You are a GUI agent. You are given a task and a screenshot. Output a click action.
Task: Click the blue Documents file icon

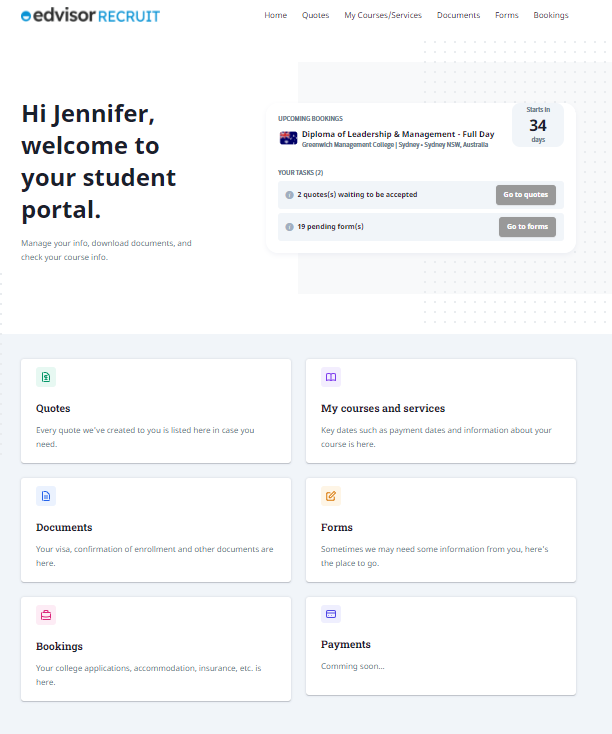click(46, 496)
